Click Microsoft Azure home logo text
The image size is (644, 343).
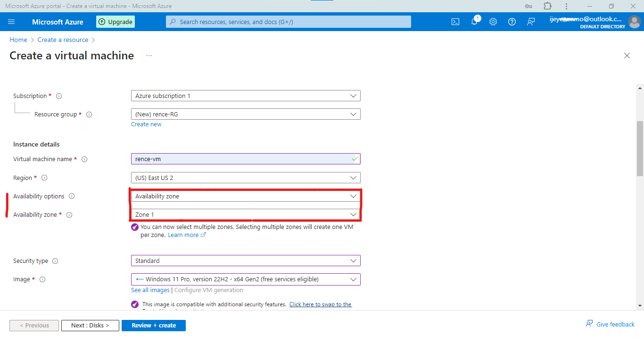pos(58,22)
